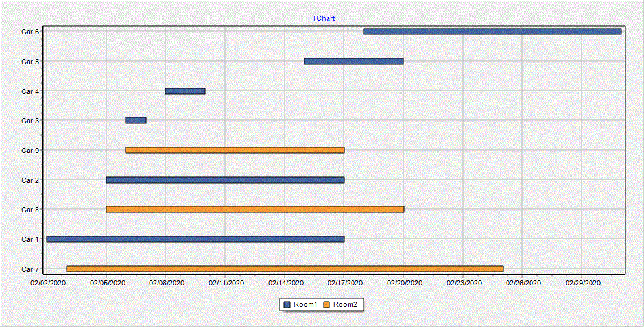Click the Room2 orange legend swatch
Screen dimensions: 644x327
pyautogui.click(x=327, y=304)
